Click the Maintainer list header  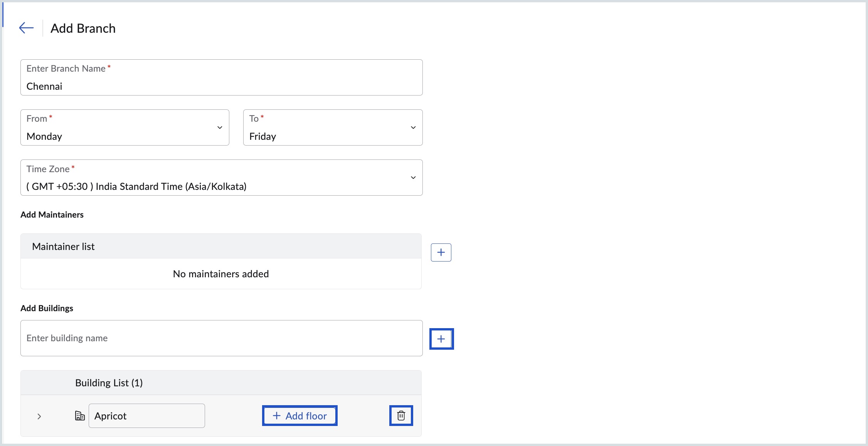pyautogui.click(x=64, y=246)
